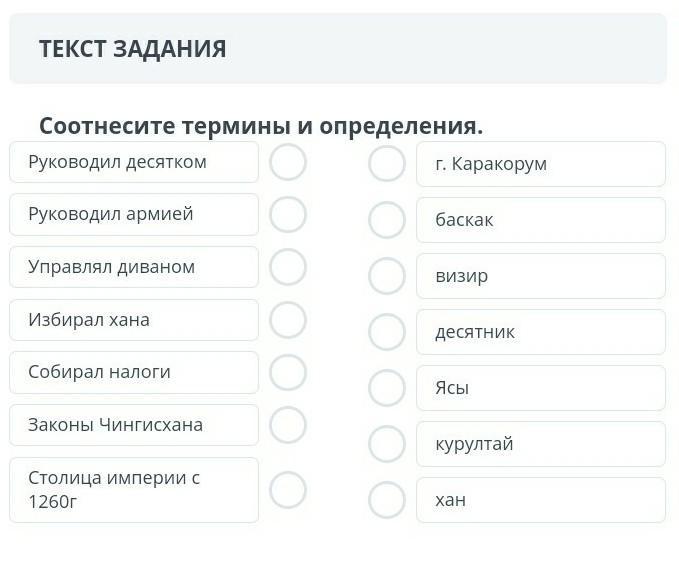Select the circle next to Столица империи
Screen dimensions: 679x570
coord(288,490)
